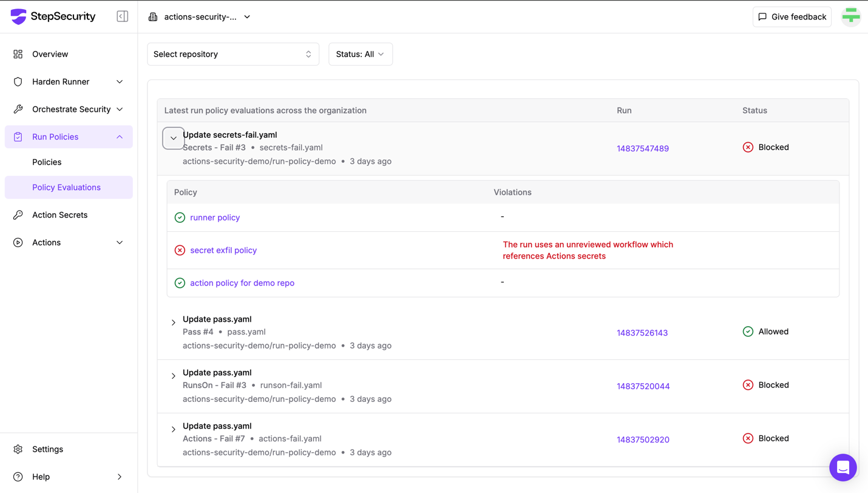This screenshot has height=493, width=868.
Task: Click the Orchestrate Security wrench icon
Action: click(x=18, y=109)
